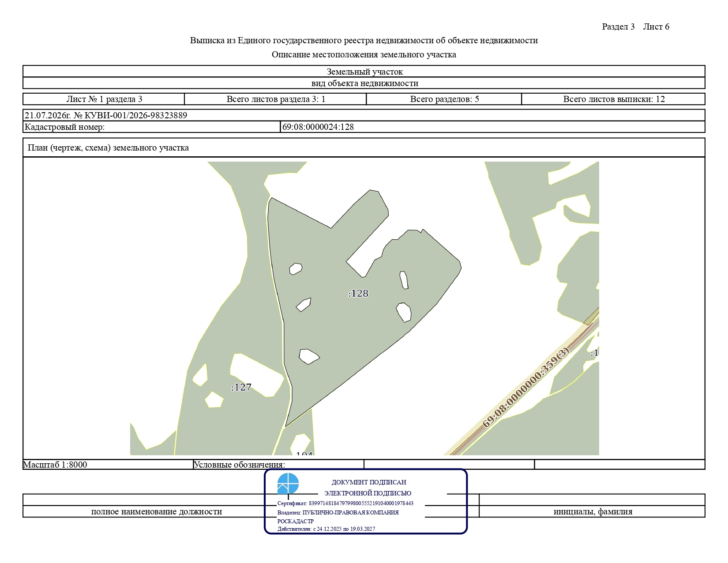The height and width of the screenshot is (563, 728).
Task: Click the инициалы, фамилия field
Action: 592,511
